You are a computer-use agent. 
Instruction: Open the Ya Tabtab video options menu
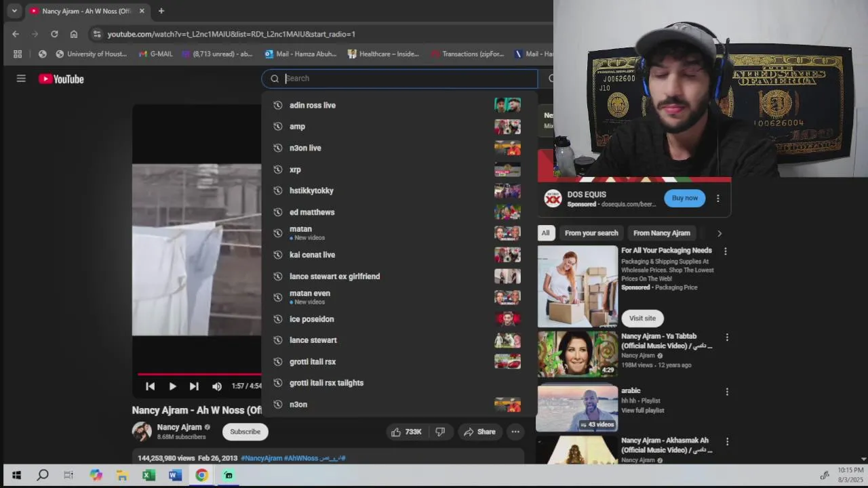click(727, 338)
